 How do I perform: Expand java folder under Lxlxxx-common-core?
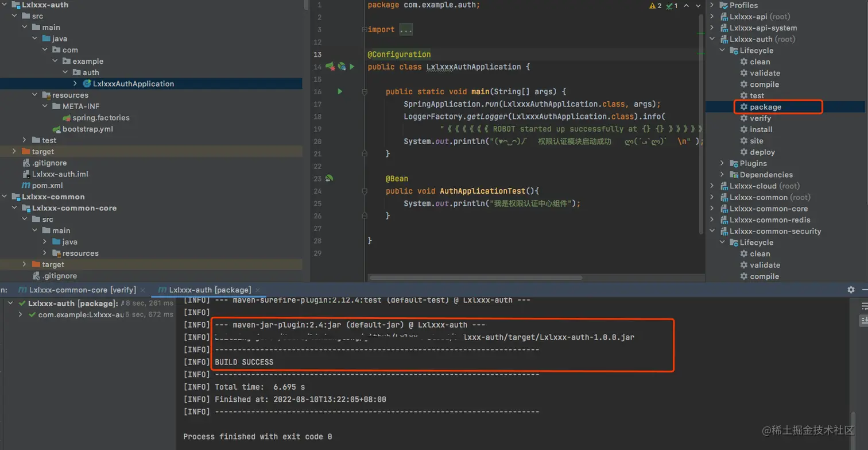45,242
